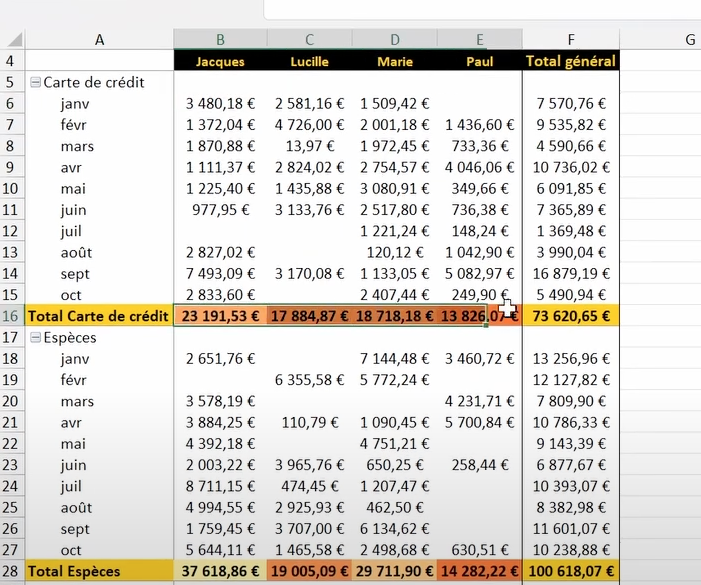This screenshot has width=701, height=585.
Task: Click the Jacques column heading cell
Action: [x=220, y=61]
